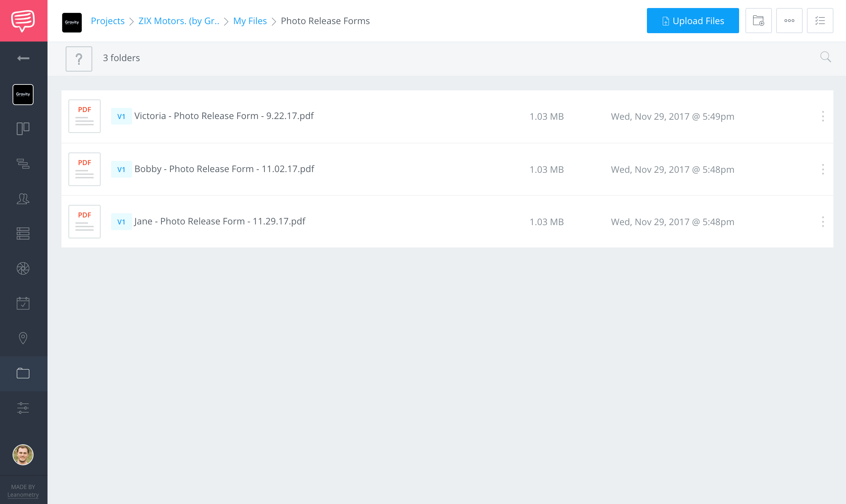Screen dimensions: 846x504
Task: Open the contacts people sidebar icon
Action: point(23,199)
